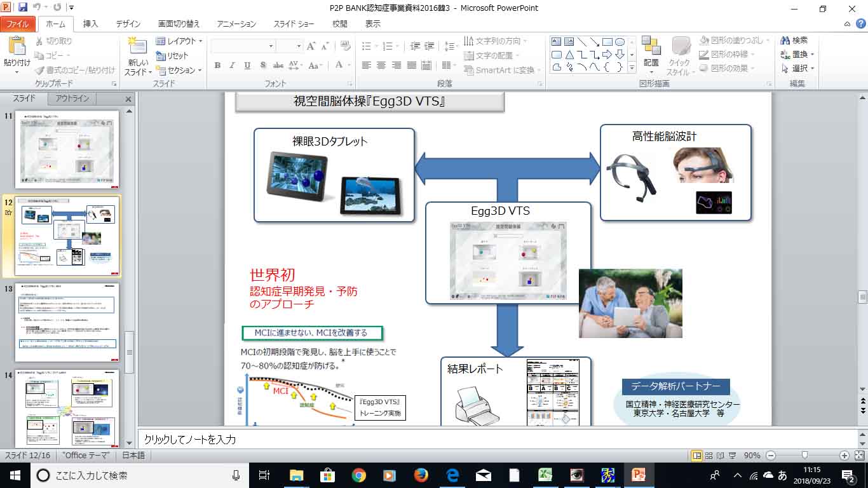Switch to Normal view in status bar

[x=697, y=456]
